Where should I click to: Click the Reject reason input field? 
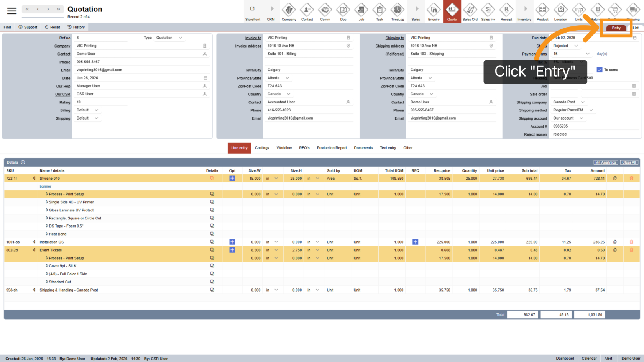594,134
